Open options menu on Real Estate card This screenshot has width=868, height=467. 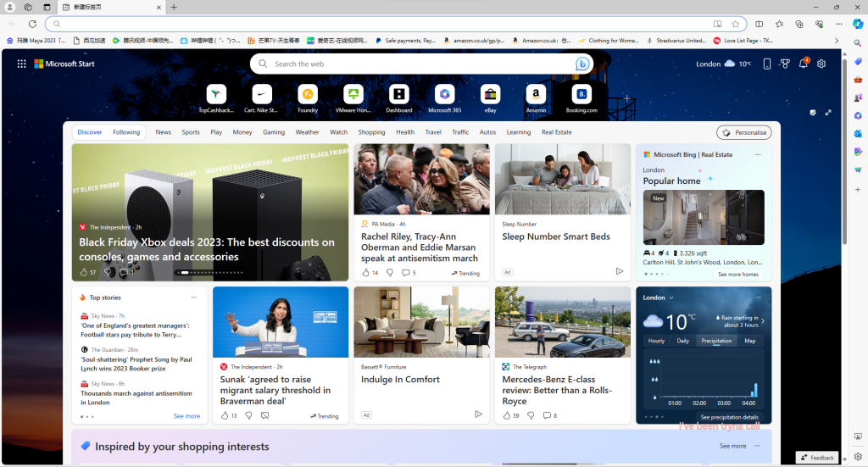click(759, 155)
